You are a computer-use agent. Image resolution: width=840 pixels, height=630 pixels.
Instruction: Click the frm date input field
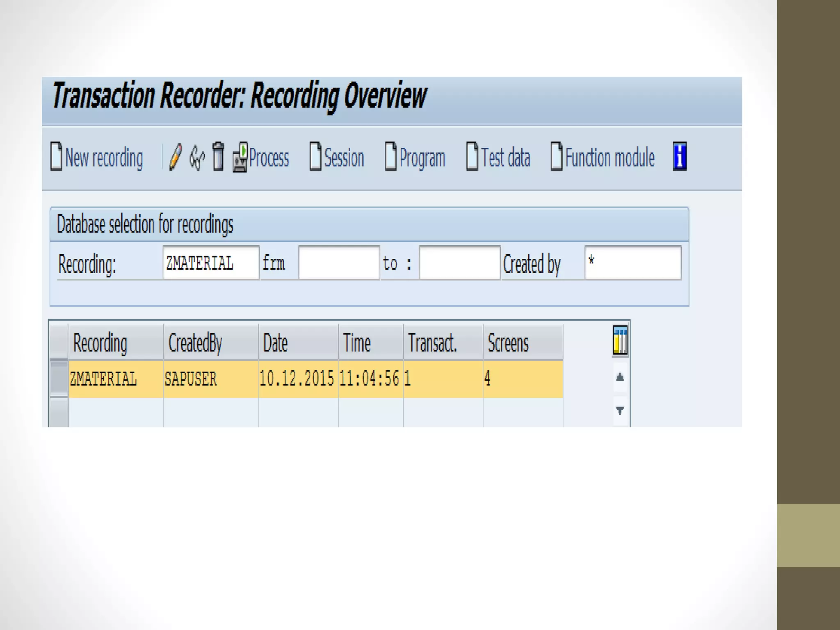click(339, 263)
